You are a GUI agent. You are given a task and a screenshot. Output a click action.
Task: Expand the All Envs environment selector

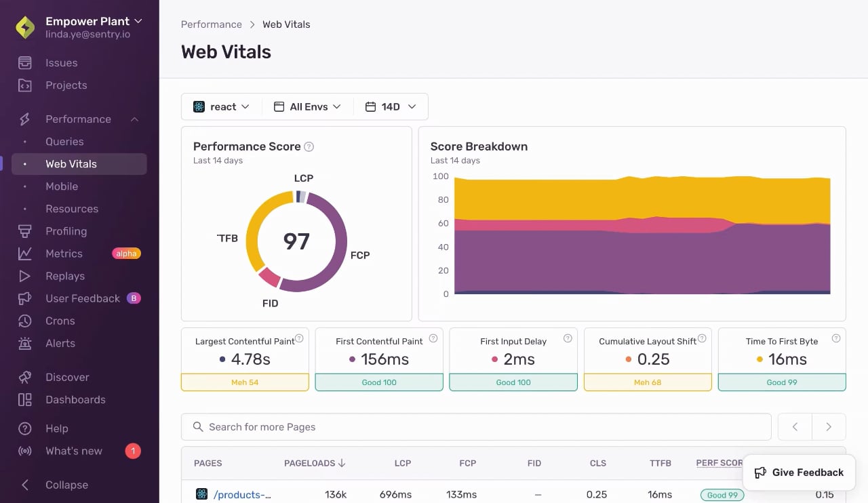[x=307, y=106]
